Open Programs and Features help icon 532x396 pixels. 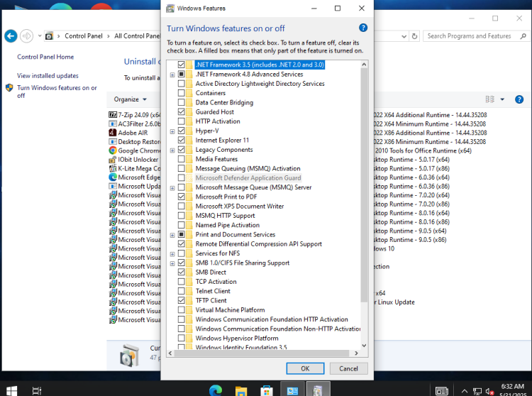tap(519, 99)
